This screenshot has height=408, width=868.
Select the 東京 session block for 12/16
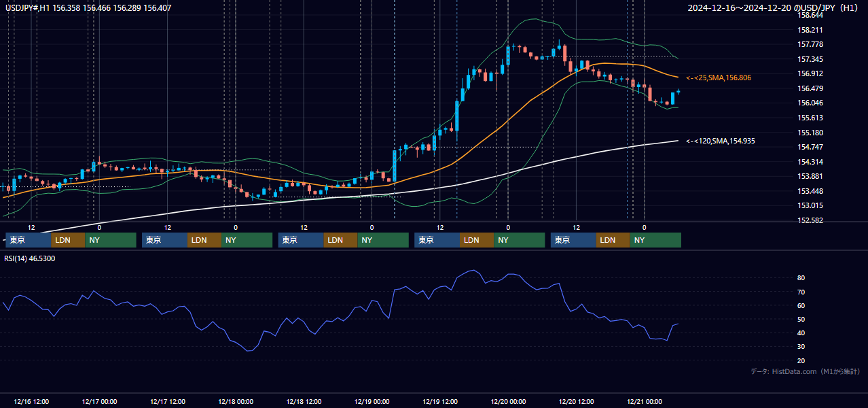[29, 240]
